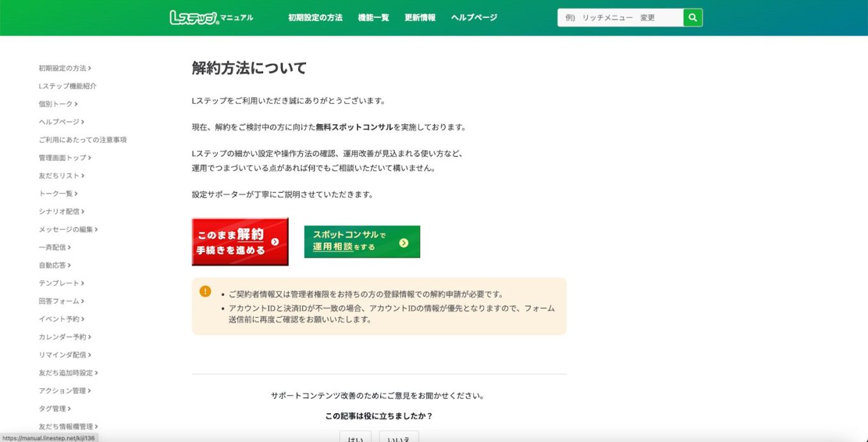
Task: Click the arrow icon on the green consultation button
Action: pos(403,242)
